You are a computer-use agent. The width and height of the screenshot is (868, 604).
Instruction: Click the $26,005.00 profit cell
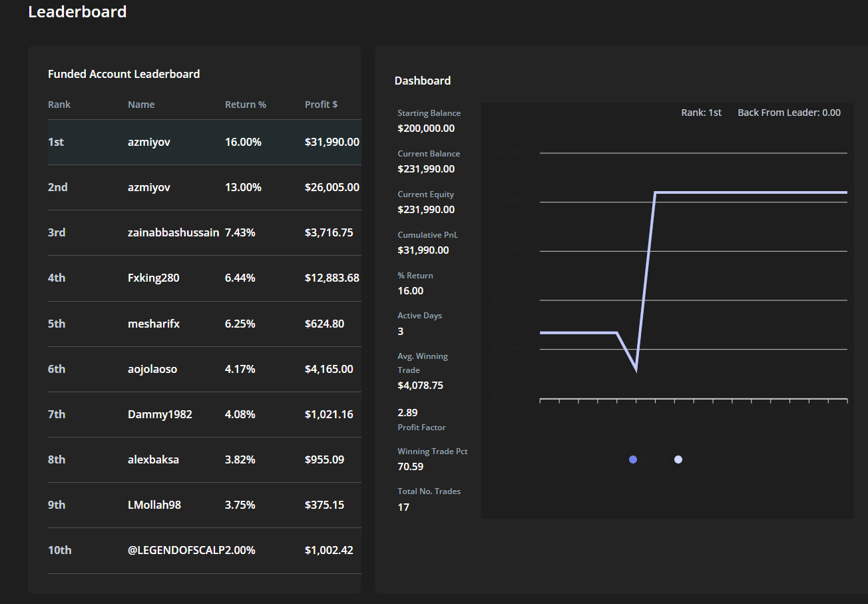pos(332,187)
